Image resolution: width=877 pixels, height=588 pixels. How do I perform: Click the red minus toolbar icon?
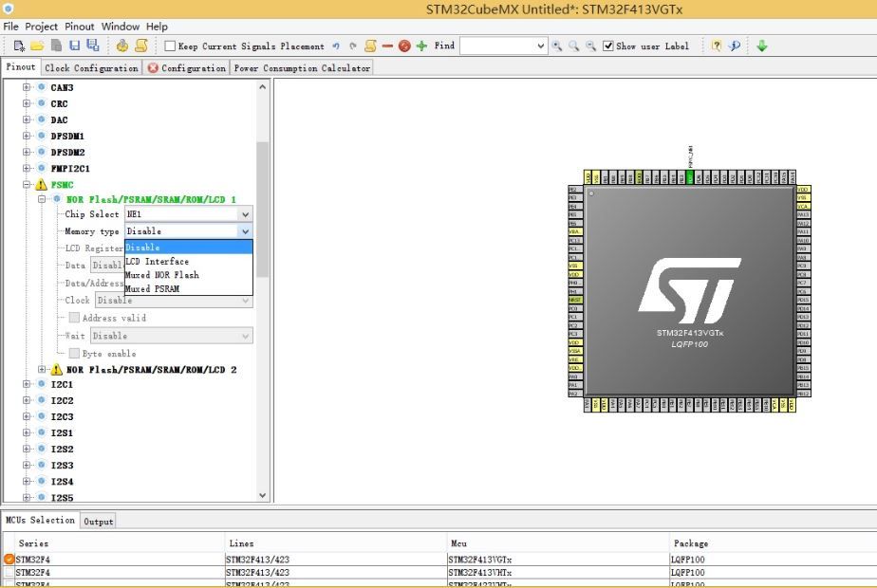[x=387, y=46]
